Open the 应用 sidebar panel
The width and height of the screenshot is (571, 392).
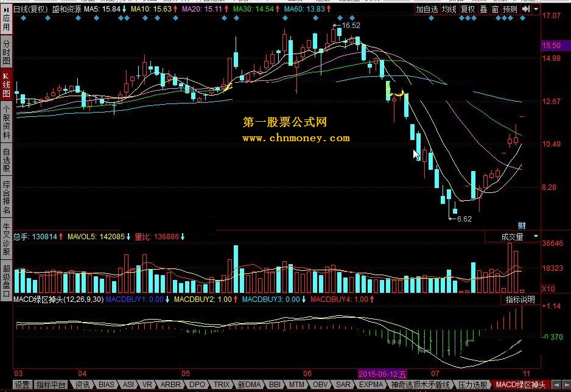(6, 19)
